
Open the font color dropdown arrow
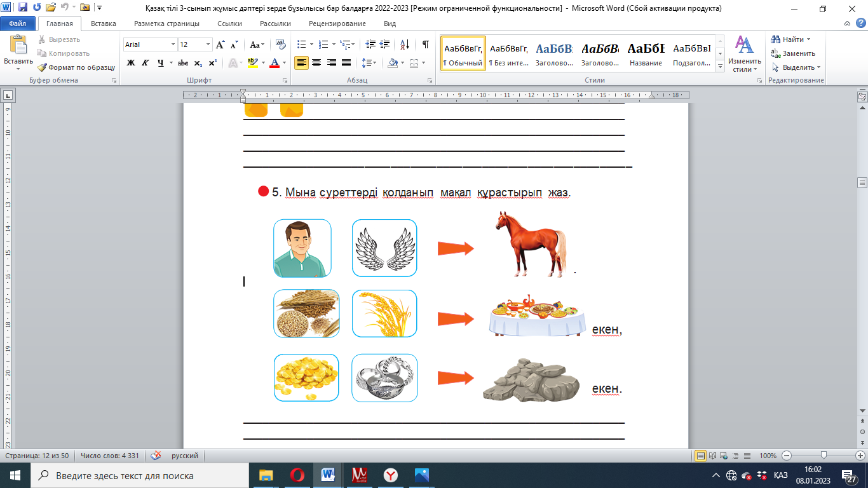tap(283, 63)
